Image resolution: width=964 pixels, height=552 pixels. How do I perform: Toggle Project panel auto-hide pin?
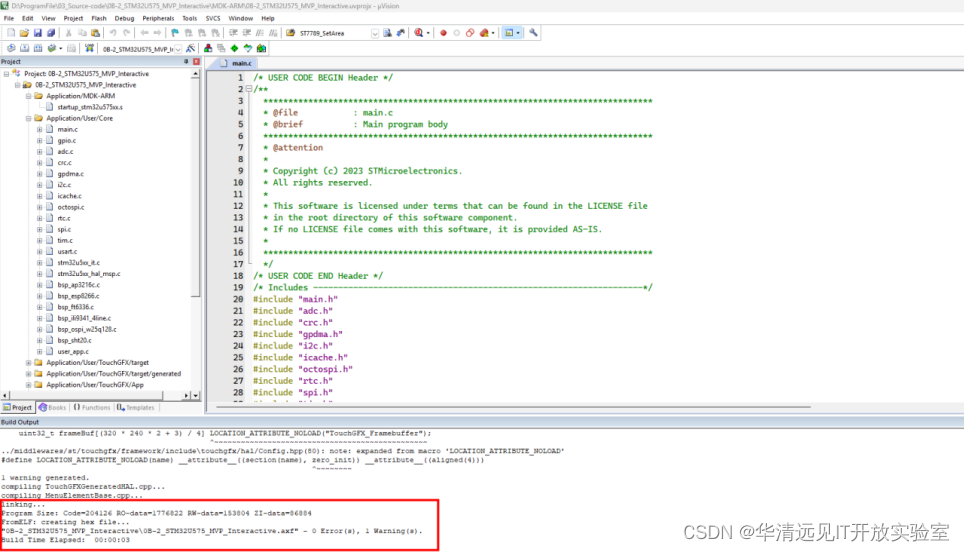[x=186, y=61]
